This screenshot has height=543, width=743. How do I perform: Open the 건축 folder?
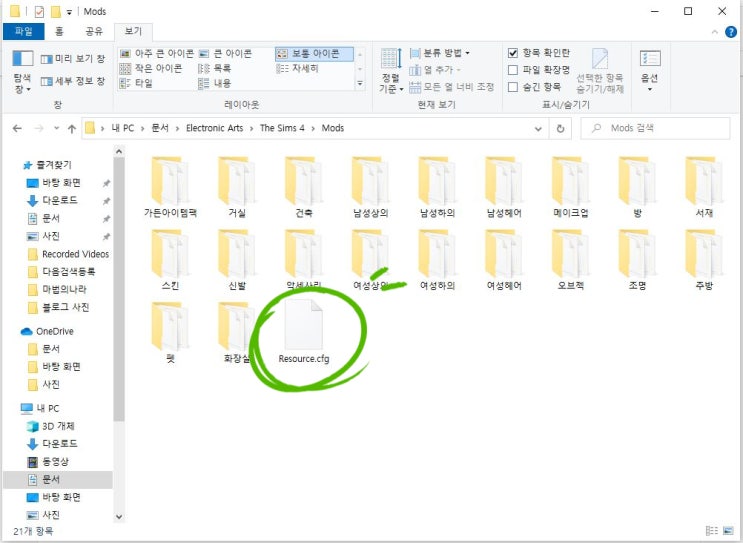[x=304, y=188]
